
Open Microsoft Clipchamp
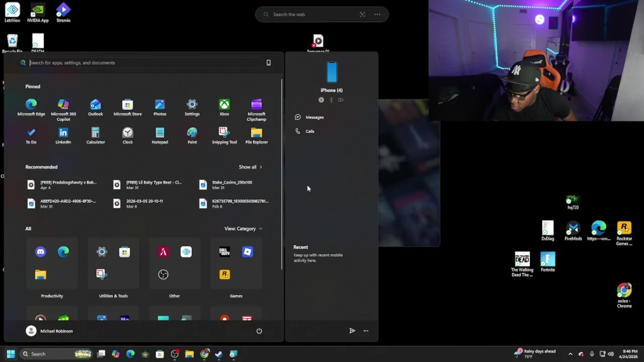(x=257, y=110)
